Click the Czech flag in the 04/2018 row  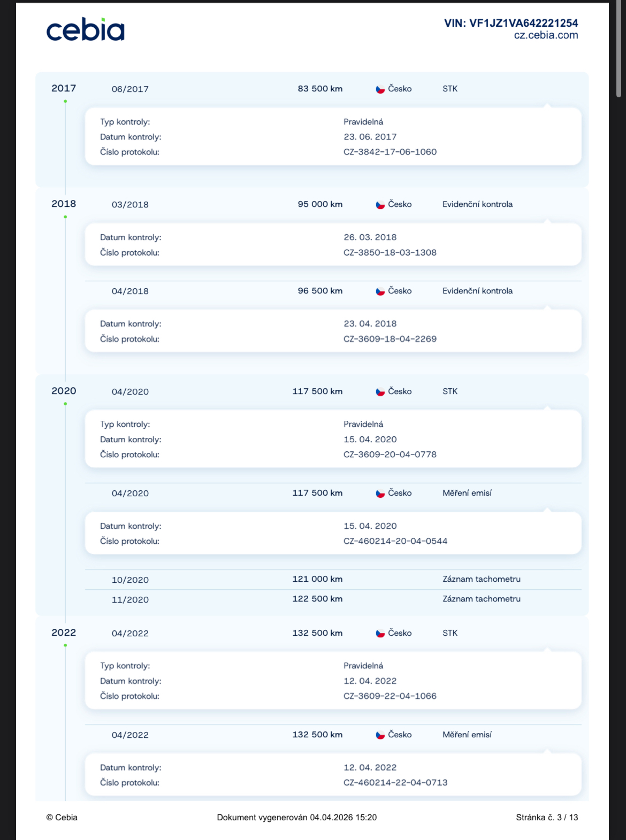pyautogui.click(x=380, y=291)
